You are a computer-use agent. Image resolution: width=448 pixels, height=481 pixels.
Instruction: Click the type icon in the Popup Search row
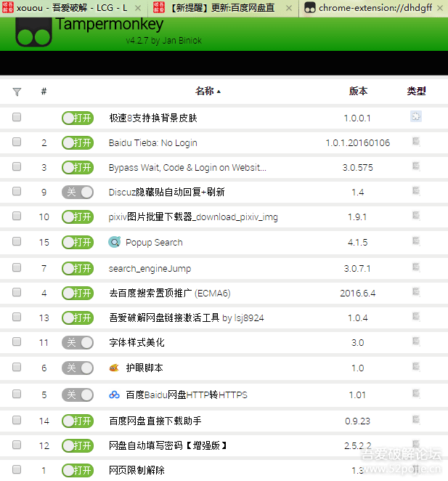coord(416,241)
